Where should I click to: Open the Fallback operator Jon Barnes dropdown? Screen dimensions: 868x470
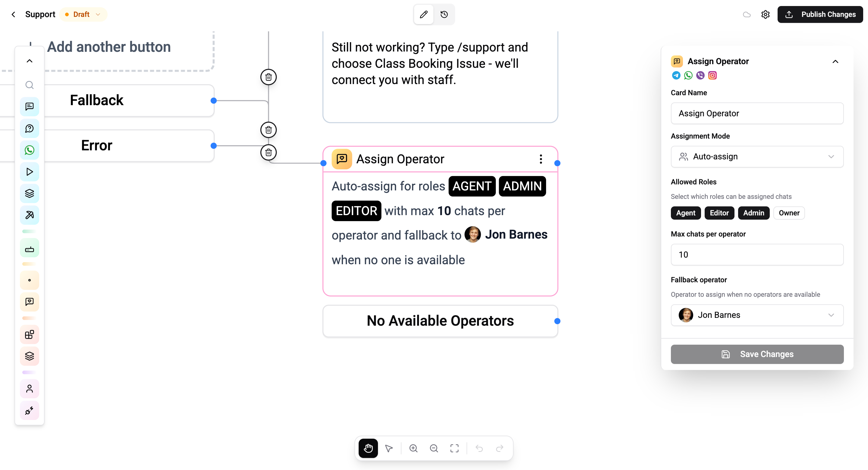click(x=757, y=315)
